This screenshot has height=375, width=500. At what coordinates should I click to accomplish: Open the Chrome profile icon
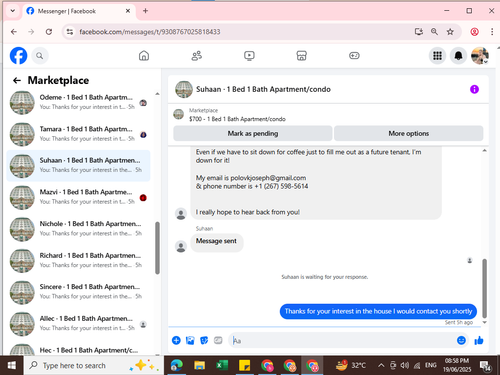[x=474, y=32]
